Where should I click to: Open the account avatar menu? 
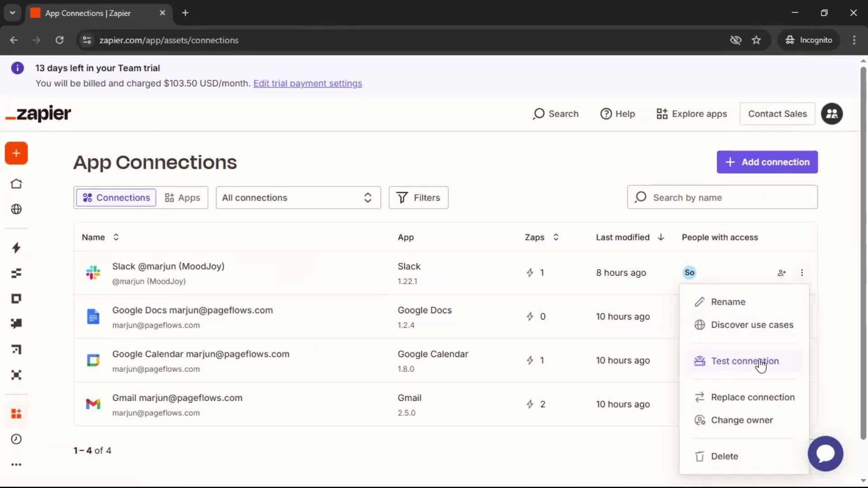click(x=832, y=114)
